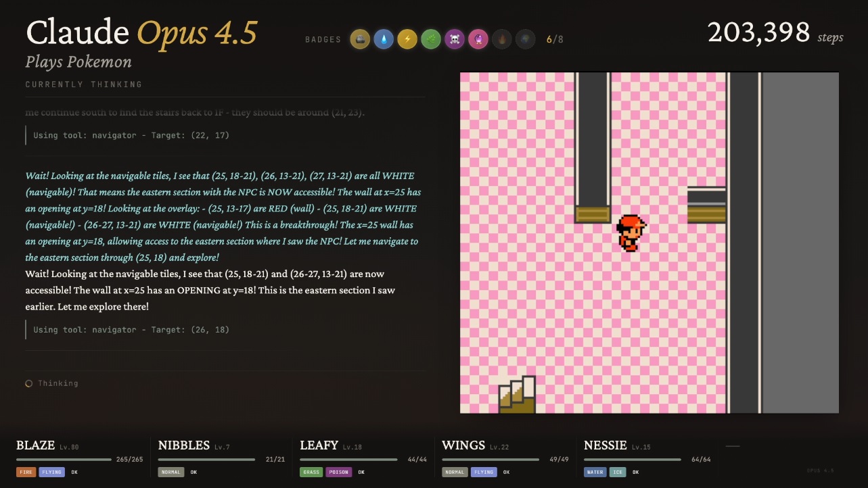Click BLAZE's HP bar
The width and height of the screenshot is (868, 488).
[x=64, y=460]
